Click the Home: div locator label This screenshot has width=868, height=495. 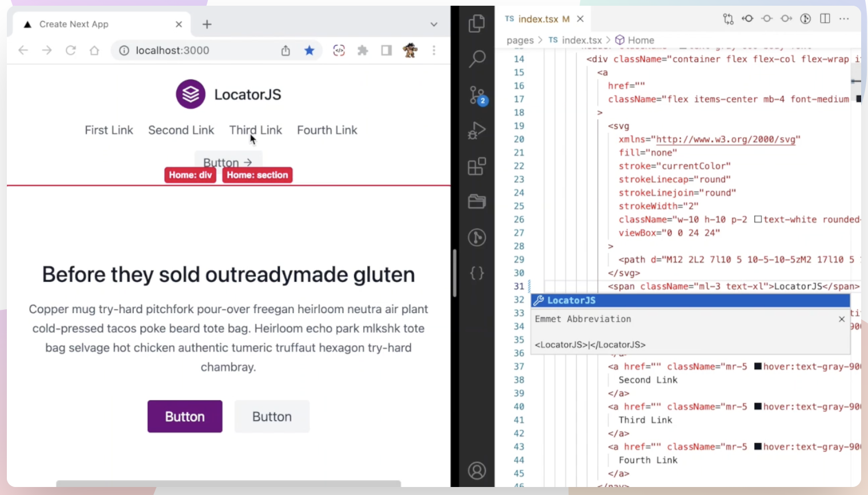tap(190, 175)
